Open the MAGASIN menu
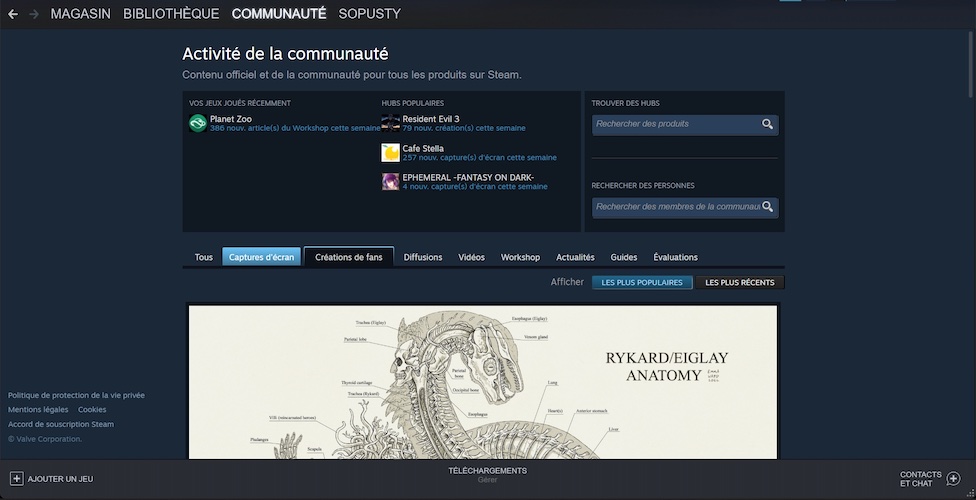 point(80,14)
